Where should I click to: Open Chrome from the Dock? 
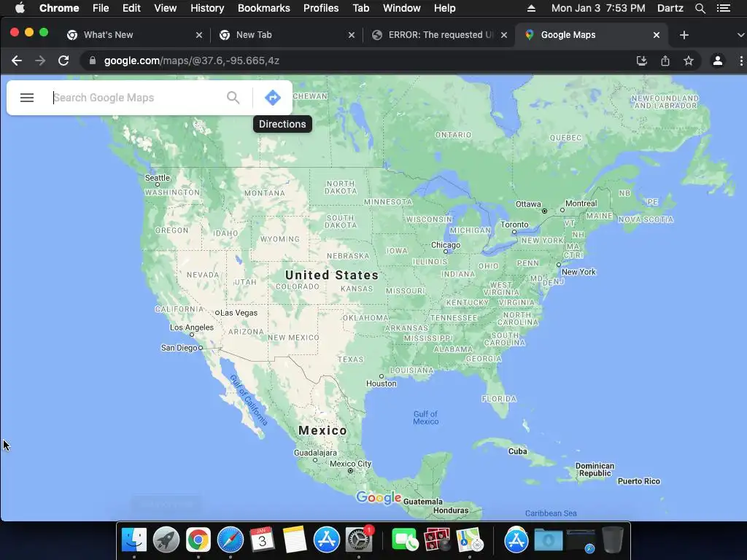(198, 540)
